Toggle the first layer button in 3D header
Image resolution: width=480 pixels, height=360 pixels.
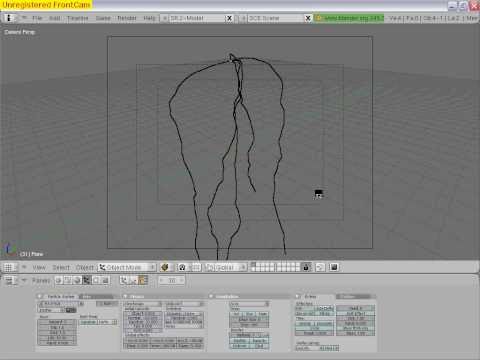click(253, 265)
